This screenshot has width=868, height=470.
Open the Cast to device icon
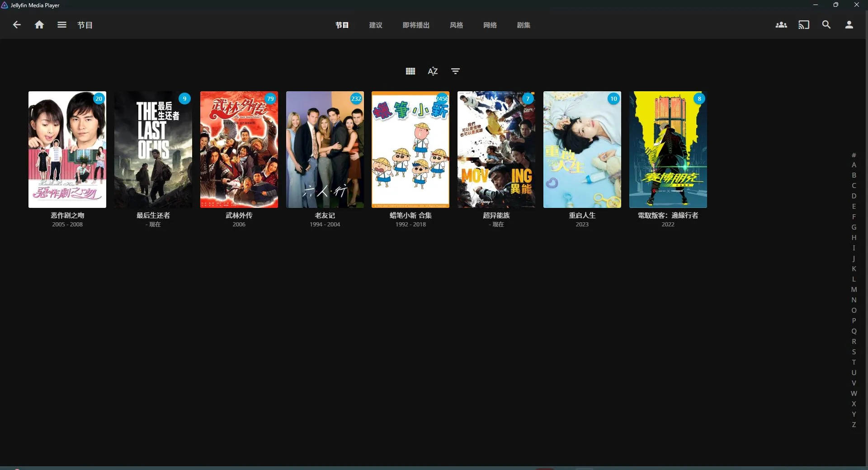pyautogui.click(x=804, y=25)
